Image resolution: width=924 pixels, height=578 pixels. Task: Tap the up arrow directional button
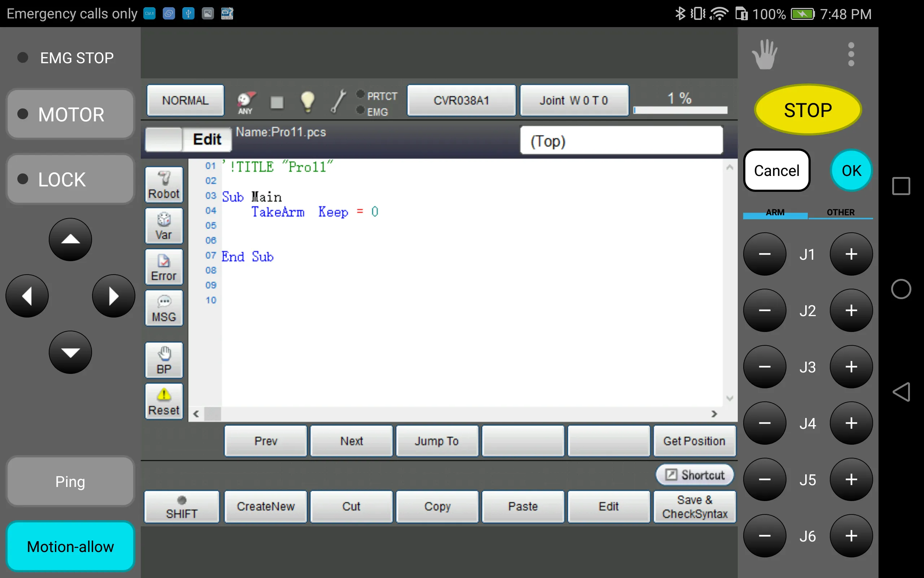[x=70, y=240]
